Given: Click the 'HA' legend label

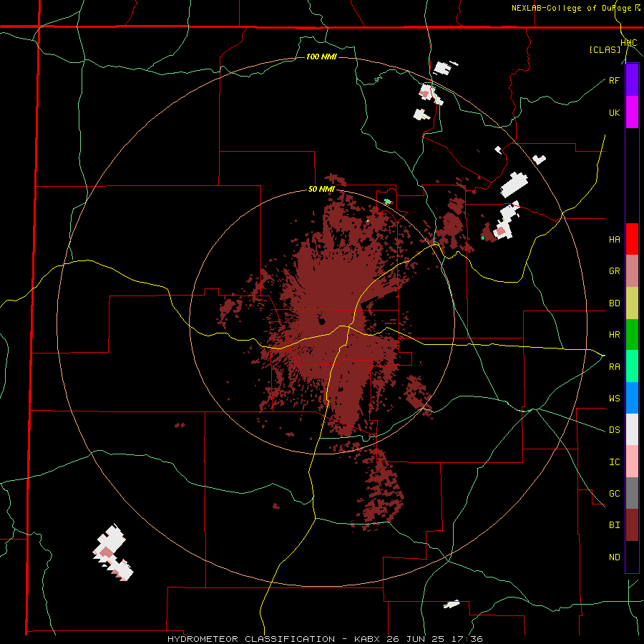Looking at the screenshot, I should [614, 240].
